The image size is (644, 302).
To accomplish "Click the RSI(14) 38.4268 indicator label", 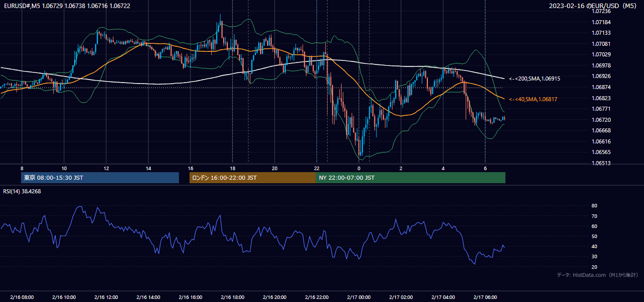I will pos(22,191).
